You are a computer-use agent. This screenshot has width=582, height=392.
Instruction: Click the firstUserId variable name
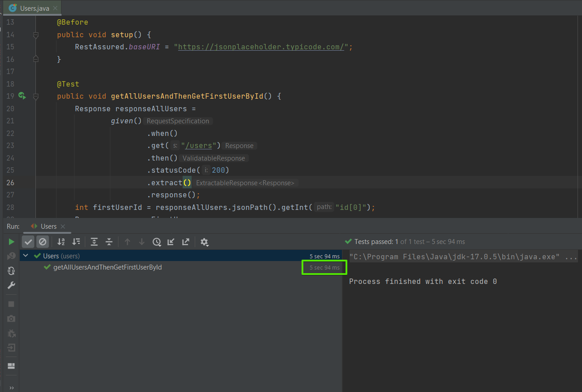(118, 207)
